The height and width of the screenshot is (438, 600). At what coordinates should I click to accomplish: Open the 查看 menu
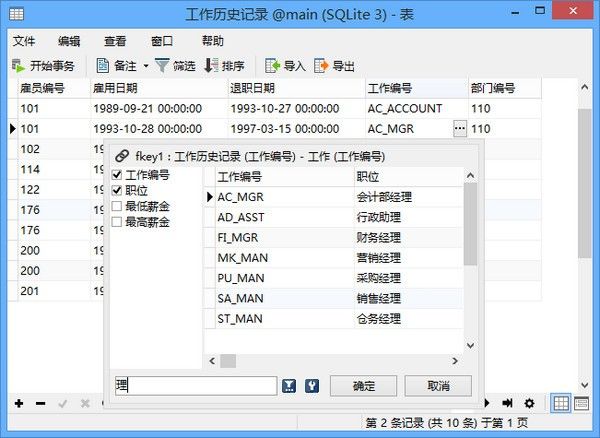(x=115, y=41)
